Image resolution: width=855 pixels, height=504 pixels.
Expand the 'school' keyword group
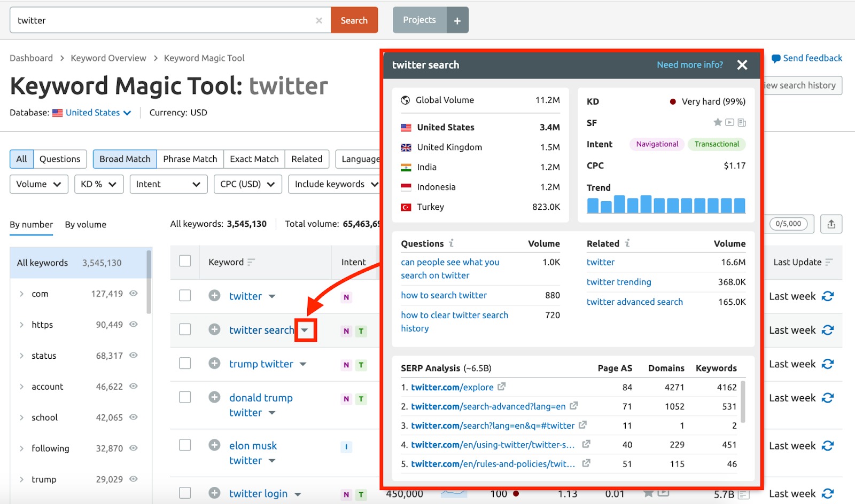pos(21,418)
